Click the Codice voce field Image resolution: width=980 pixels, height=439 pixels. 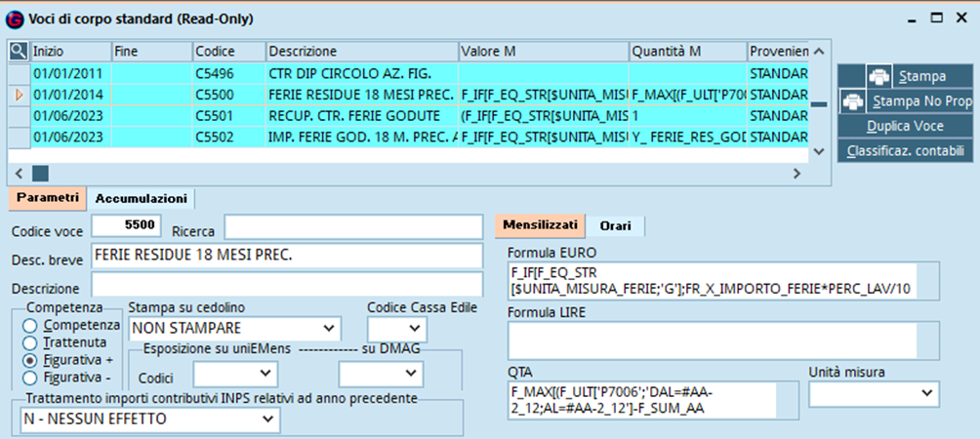pos(127,226)
